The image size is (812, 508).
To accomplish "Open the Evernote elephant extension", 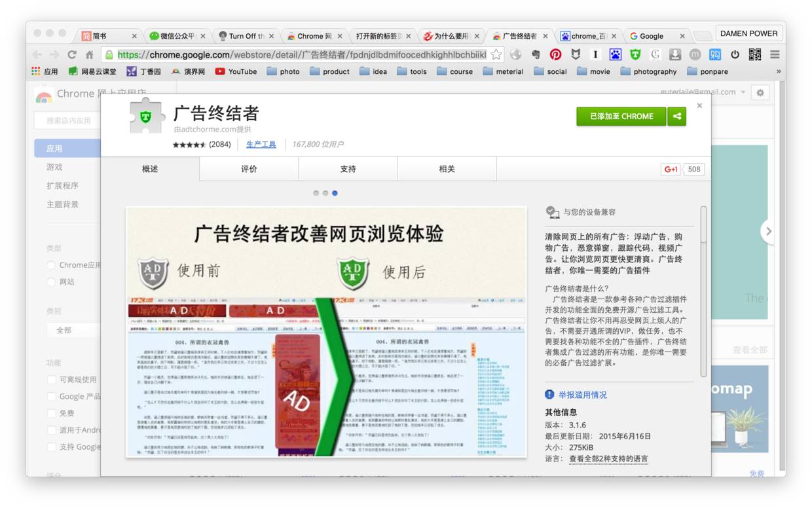I will [x=536, y=55].
